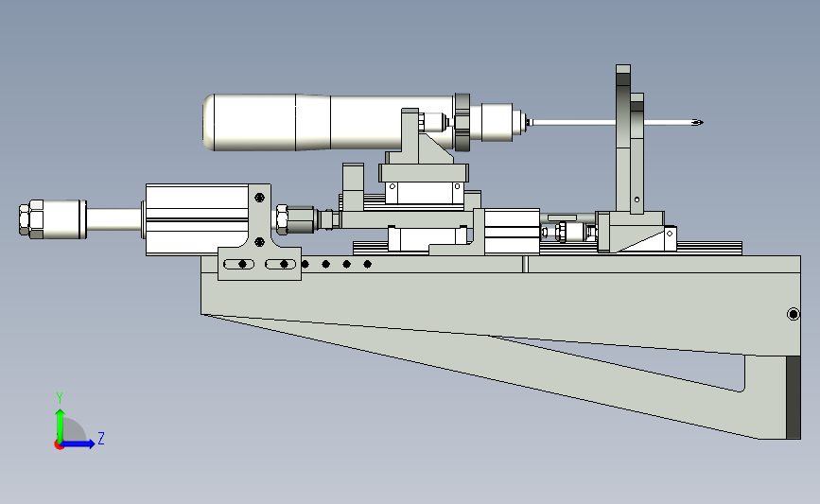This screenshot has width=820, height=504.
Task: Select the dark knurled collar on the screwdriver
Action: [462, 122]
